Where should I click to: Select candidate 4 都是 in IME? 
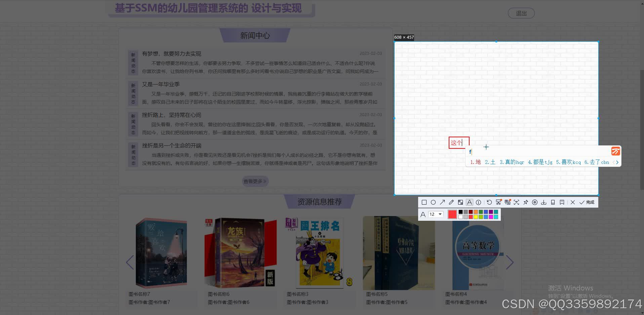[x=540, y=162]
